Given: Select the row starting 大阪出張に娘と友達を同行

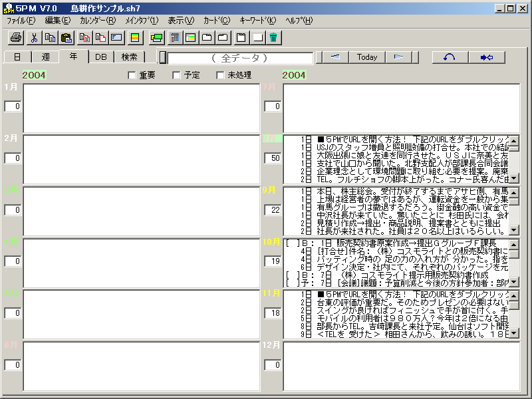Looking at the screenshot, I should 396,156.
